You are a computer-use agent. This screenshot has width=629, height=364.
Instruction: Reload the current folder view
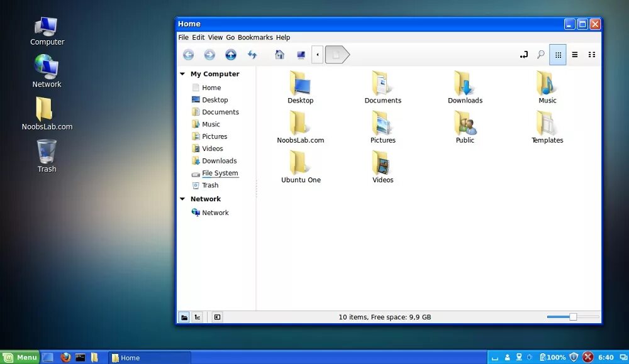tap(252, 55)
